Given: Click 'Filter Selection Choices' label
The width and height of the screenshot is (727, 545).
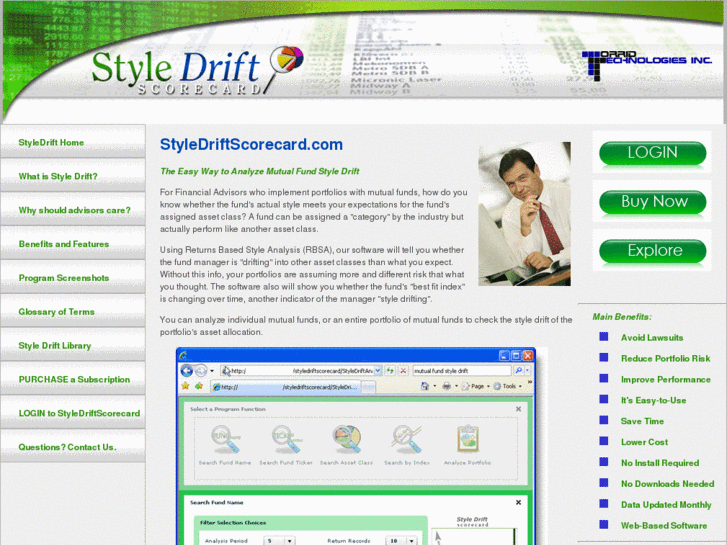Looking at the screenshot, I should click(x=233, y=523).
